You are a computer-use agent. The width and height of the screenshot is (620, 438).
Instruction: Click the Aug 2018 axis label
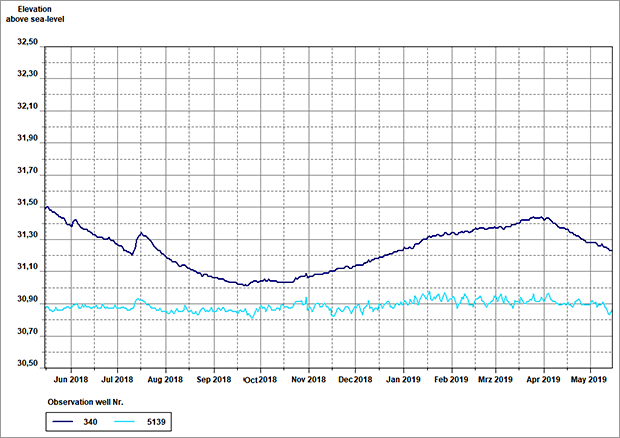(x=165, y=379)
